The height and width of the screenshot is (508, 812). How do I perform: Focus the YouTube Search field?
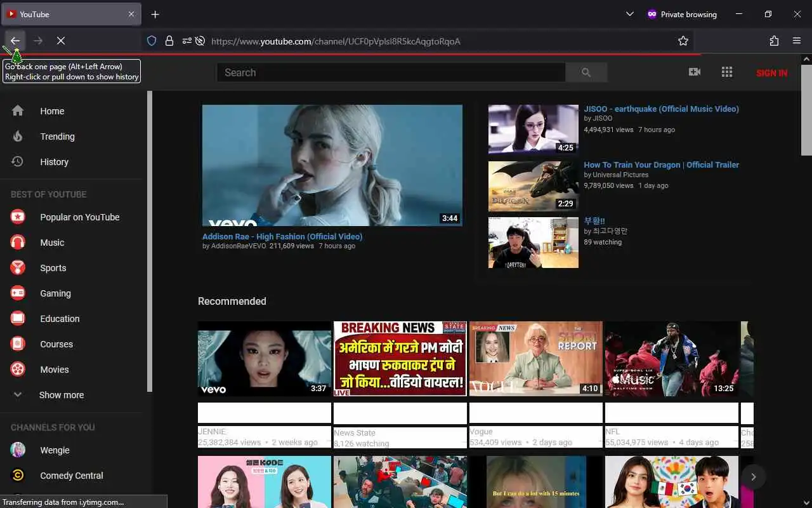coord(391,72)
